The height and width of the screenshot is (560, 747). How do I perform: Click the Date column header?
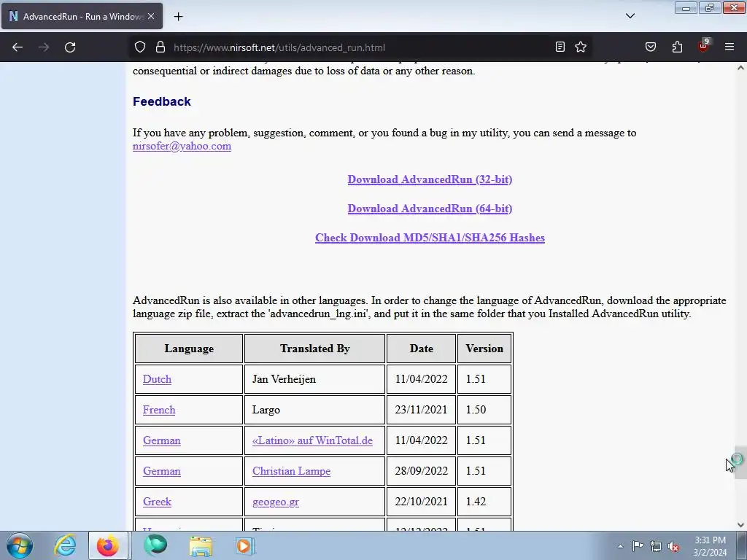click(421, 349)
